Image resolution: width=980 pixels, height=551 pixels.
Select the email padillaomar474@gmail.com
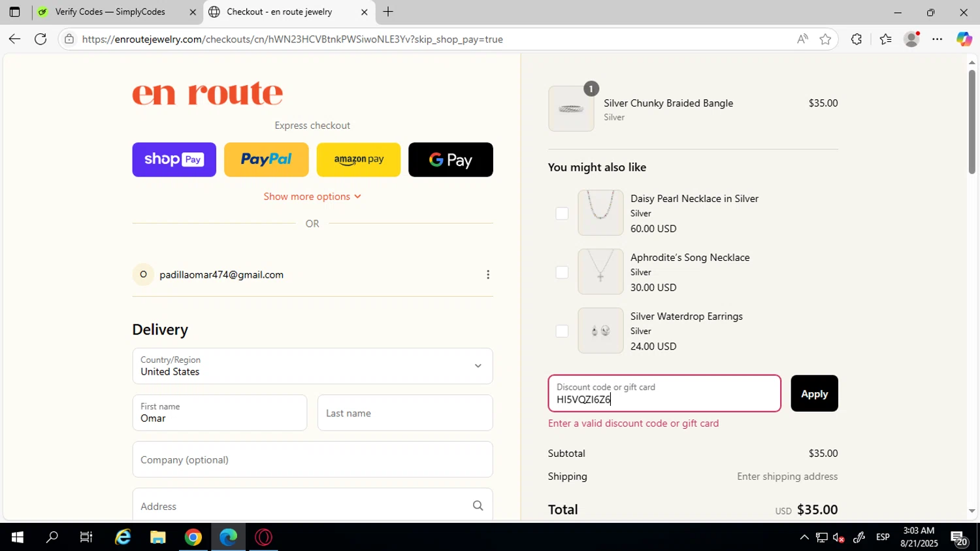pos(221,275)
